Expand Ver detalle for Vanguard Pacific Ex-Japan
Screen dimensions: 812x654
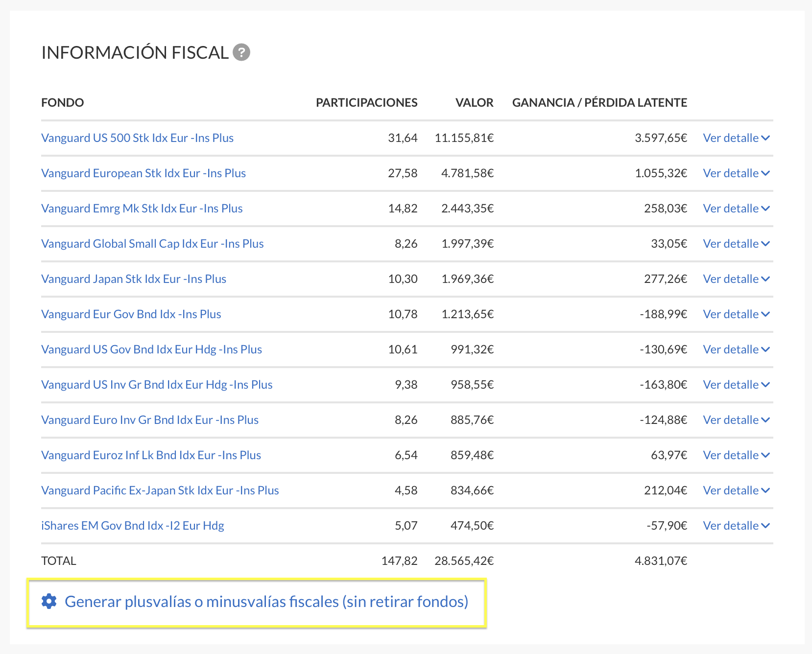pyautogui.click(x=736, y=490)
